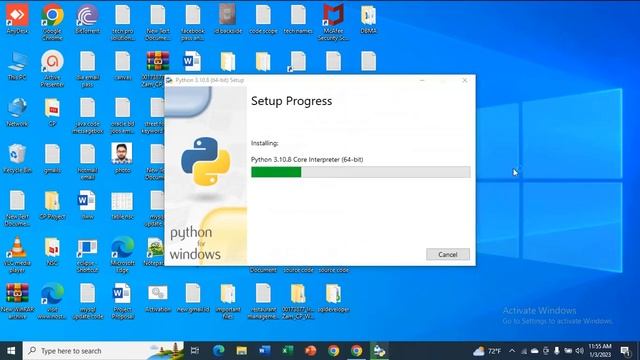The image size is (640, 360).
Task: Select the 'photo' image thumbnail
Action: [x=122, y=158]
